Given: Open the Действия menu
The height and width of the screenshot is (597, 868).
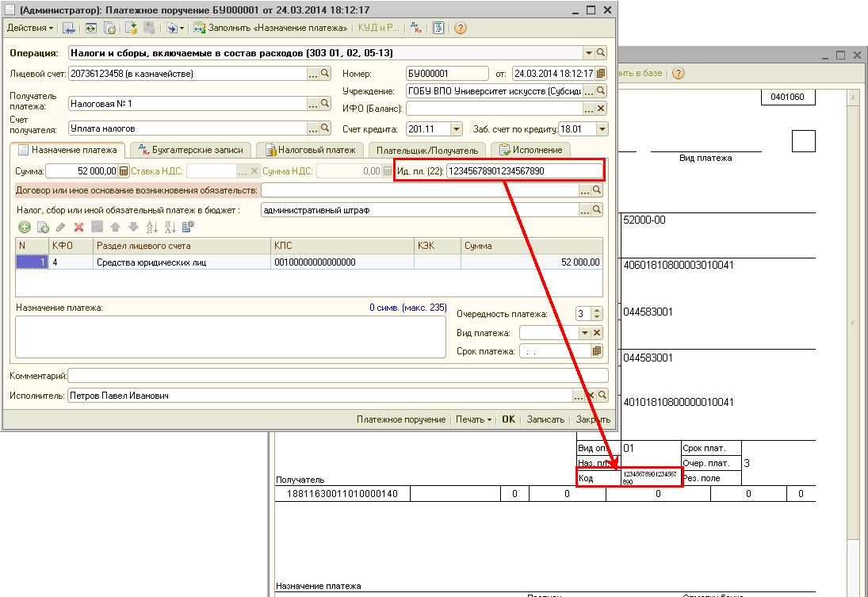Looking at the screenshot, I should click(30, 28).
